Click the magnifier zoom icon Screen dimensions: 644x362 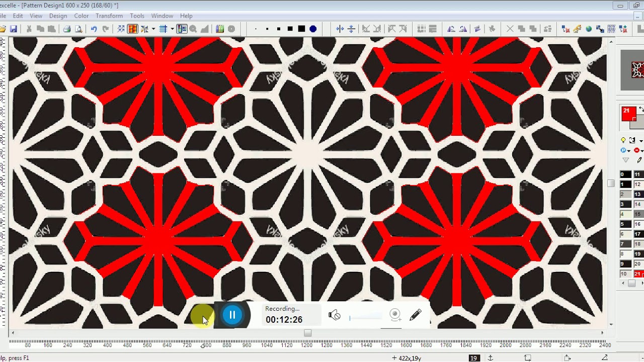click(193, 29)
